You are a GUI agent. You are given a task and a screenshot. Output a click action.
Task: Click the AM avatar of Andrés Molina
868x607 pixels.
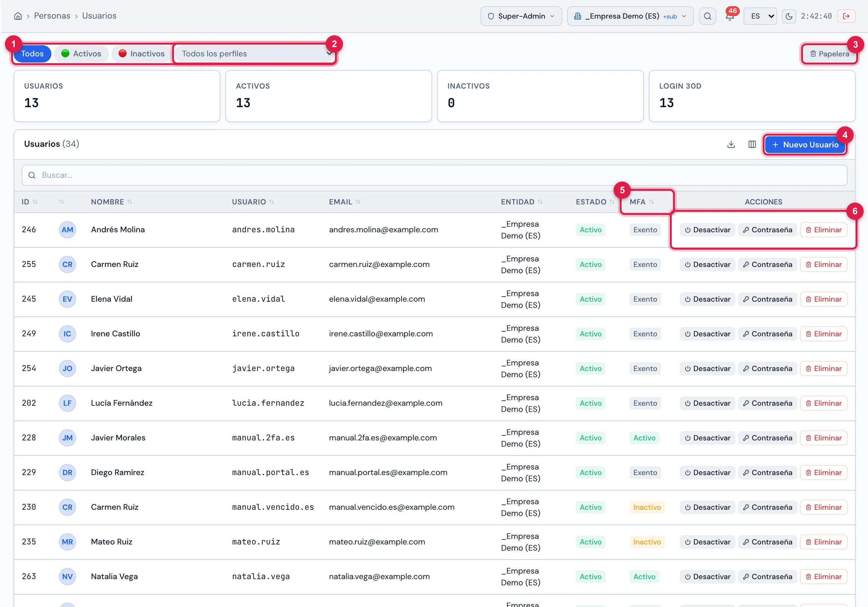click(x=67, y=230)
